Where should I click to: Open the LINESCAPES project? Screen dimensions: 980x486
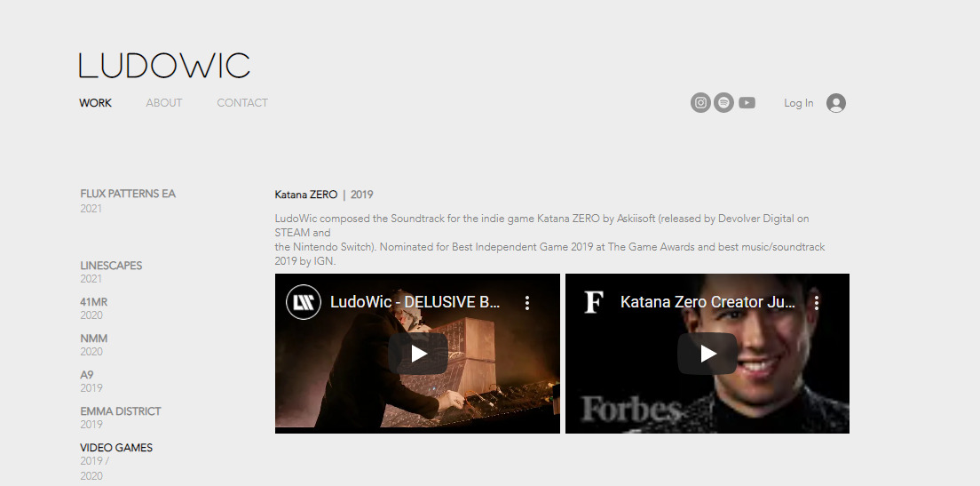111,266
